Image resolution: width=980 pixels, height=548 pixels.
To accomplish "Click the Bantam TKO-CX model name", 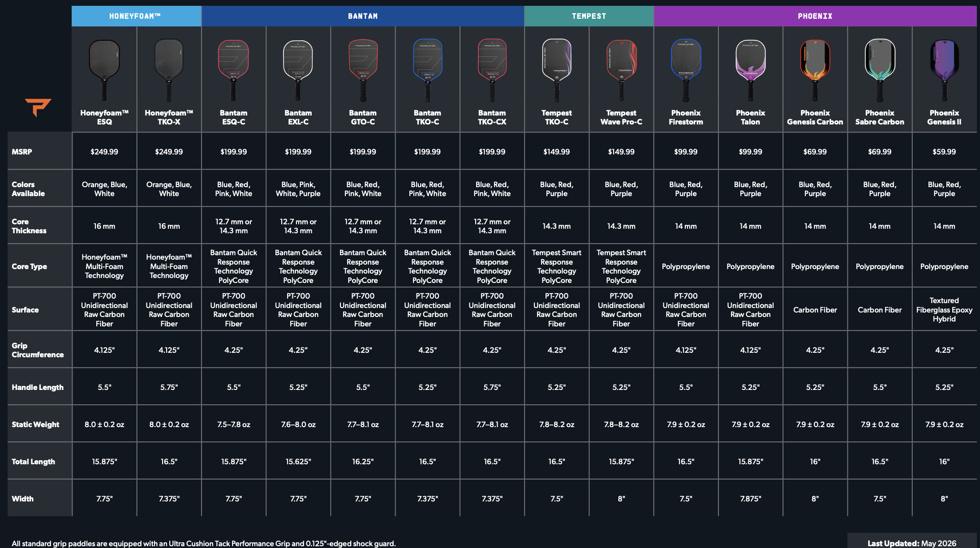I will coord(492,117).
